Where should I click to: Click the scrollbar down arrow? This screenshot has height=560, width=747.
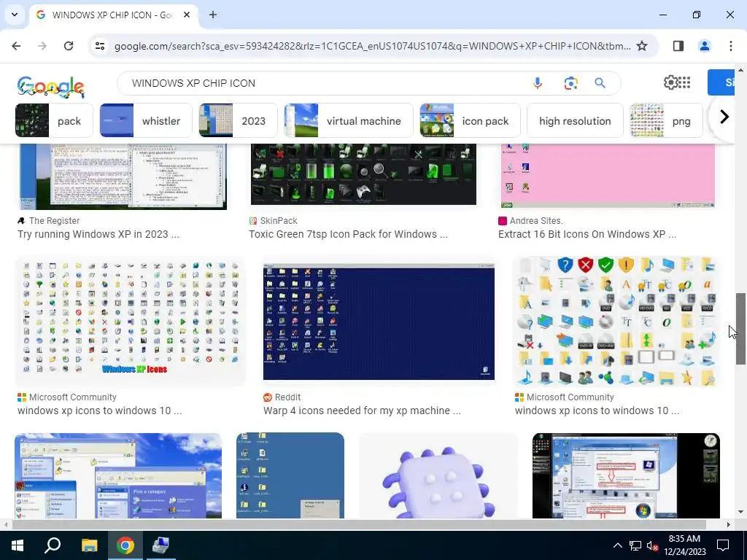[740, 512]
